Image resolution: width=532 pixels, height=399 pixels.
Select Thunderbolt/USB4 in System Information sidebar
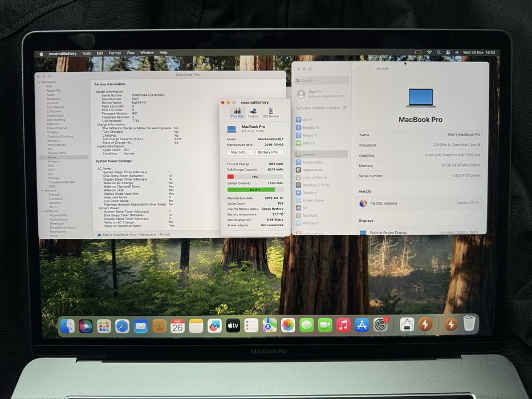coord(62,182)
